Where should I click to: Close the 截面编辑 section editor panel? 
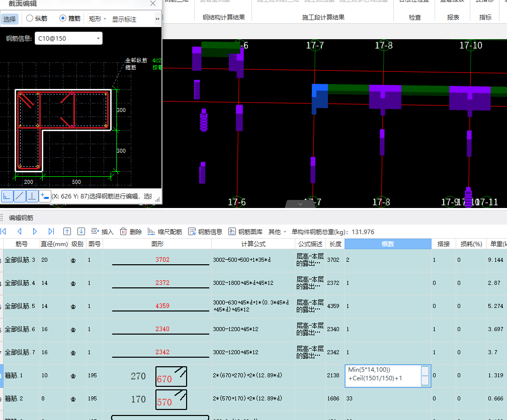coord(153,4)
